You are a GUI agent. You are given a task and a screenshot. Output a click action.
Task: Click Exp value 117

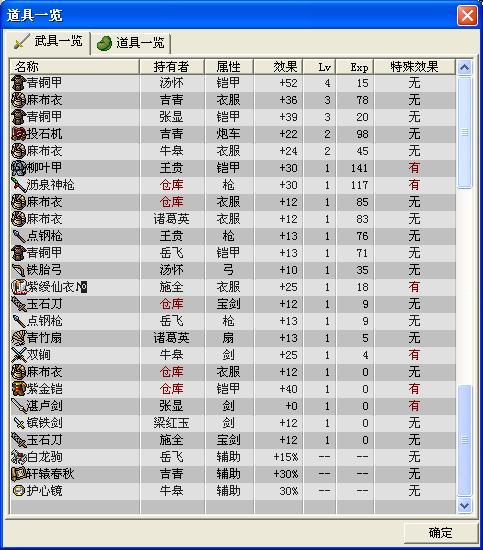[x=360, y=185]
